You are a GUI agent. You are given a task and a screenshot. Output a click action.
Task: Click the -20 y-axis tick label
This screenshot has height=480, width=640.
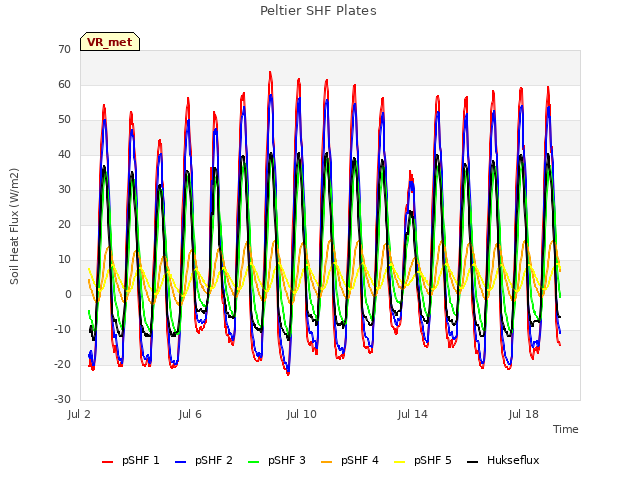click(x=62, y=364)
